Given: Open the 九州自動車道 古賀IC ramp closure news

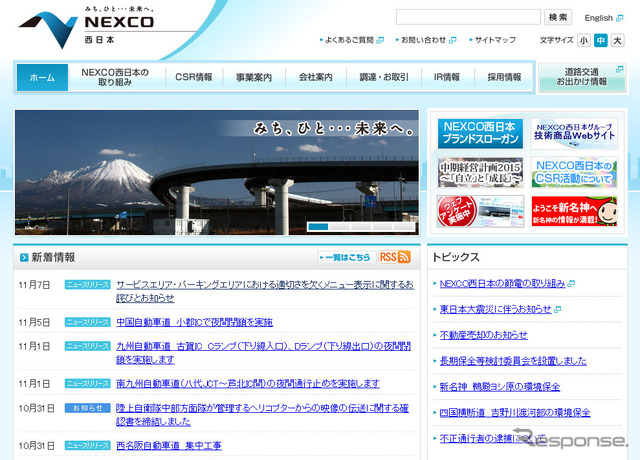Looking at the screenshot, I should [x=264, y=353].
